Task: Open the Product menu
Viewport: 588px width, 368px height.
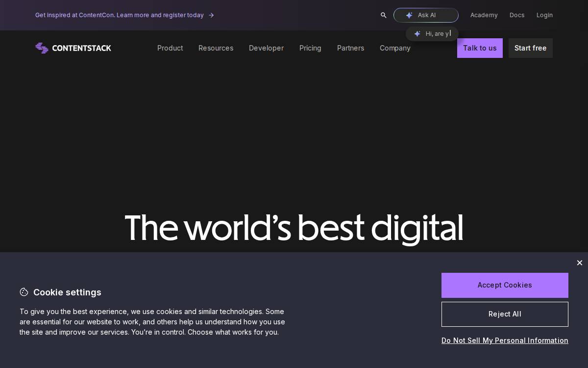Action: (170, 48)
